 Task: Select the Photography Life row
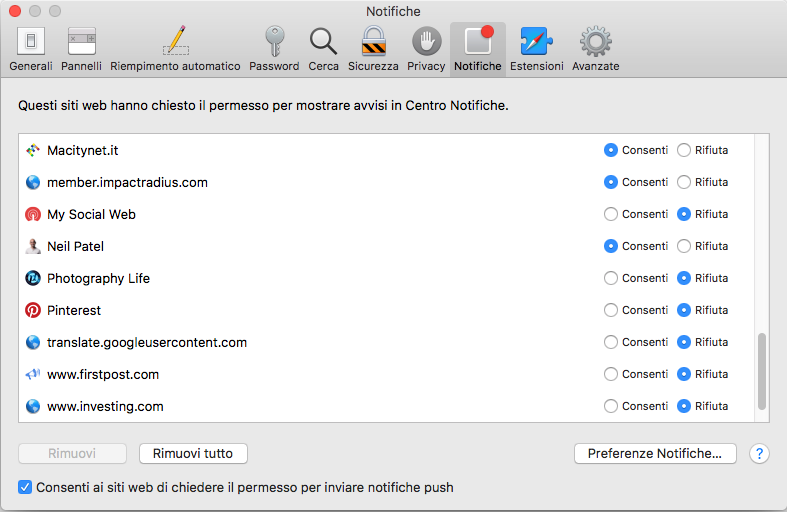click(x=386, y=278)
